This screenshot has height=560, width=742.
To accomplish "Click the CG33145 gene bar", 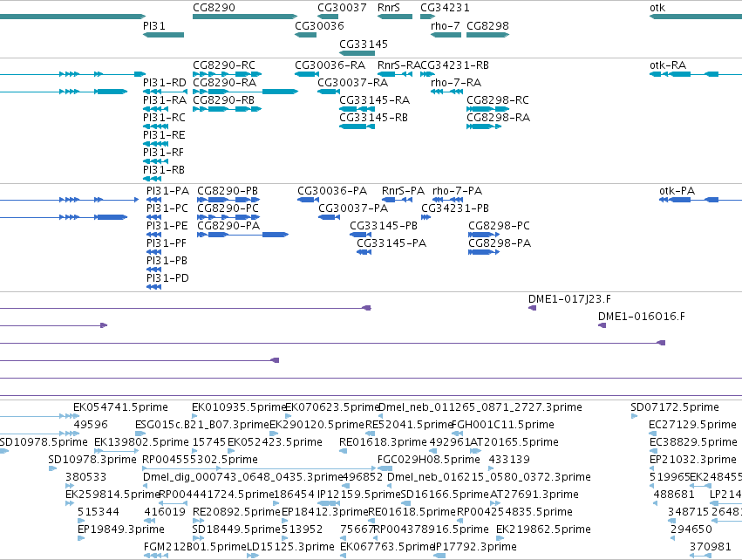I will click(357, 53).
